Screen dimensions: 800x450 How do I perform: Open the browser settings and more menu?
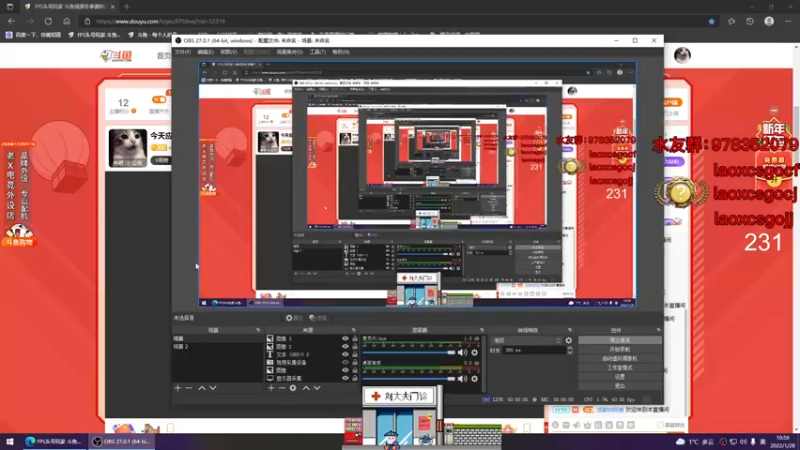(788, 21)
